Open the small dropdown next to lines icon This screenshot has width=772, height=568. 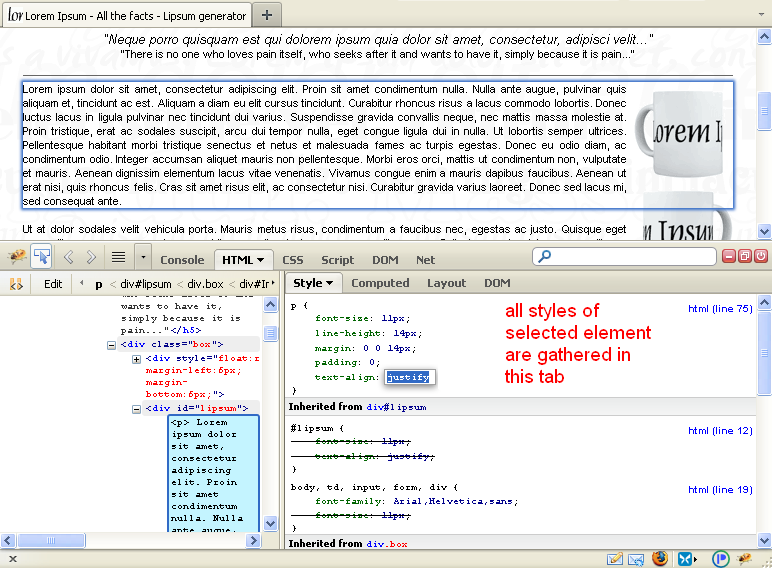[143, 256]
